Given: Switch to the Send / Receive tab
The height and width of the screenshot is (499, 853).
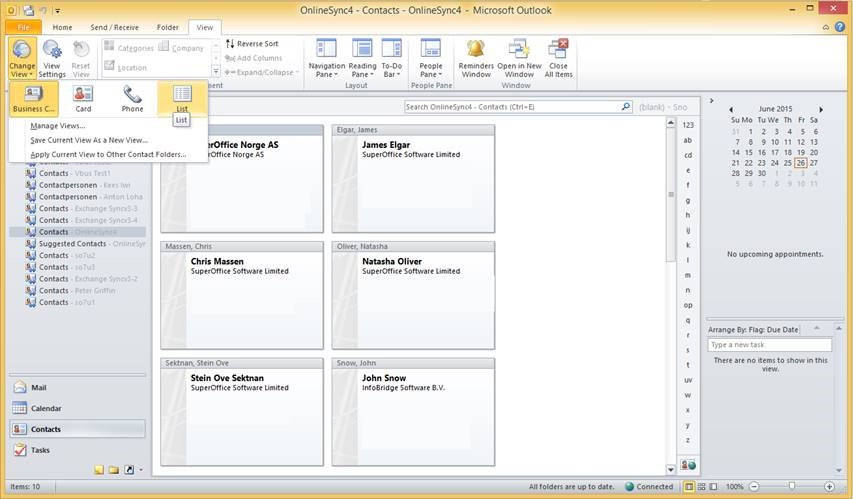Looking at the screenshot, I should coord(114,27).
